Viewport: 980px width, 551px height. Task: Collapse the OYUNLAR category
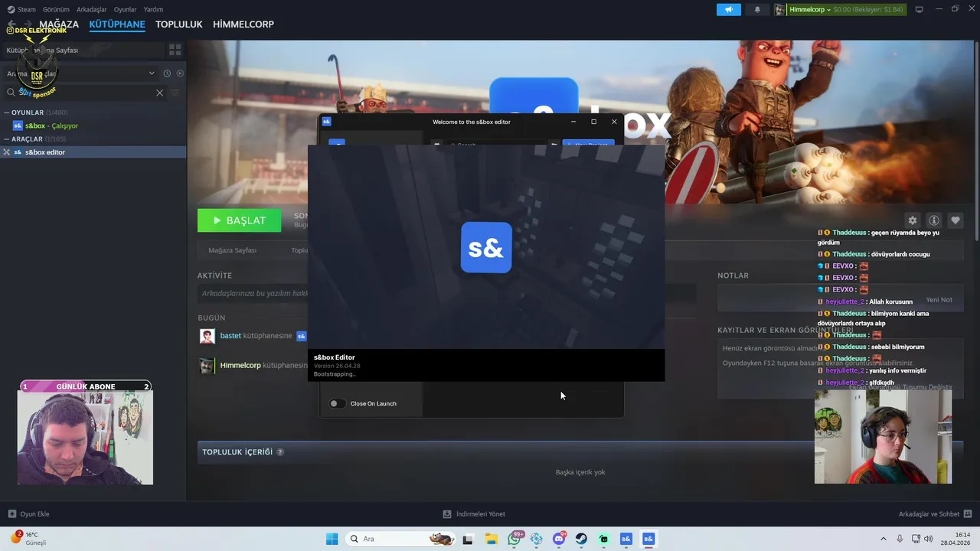[7, 112]
